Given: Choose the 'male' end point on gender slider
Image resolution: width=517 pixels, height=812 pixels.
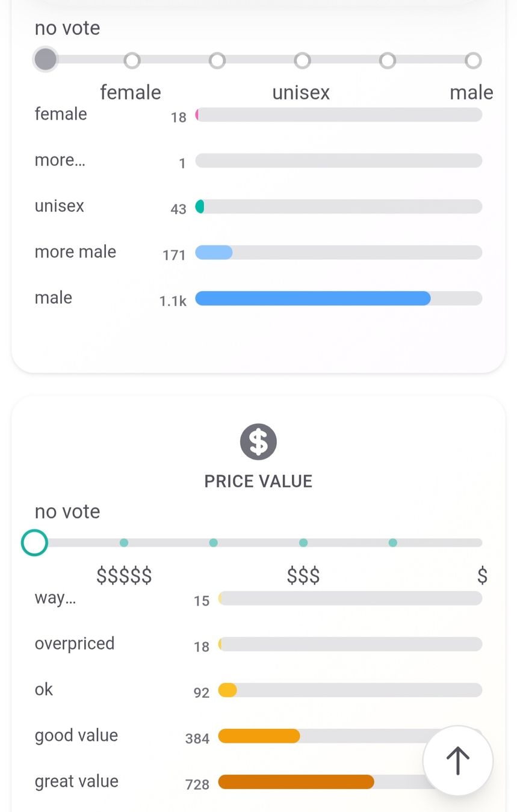Looking at the screenshot, I should (473, 60).
